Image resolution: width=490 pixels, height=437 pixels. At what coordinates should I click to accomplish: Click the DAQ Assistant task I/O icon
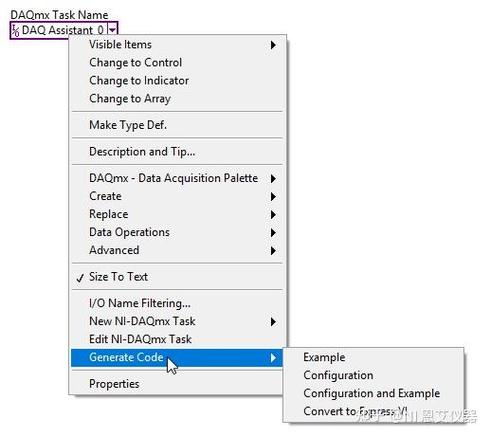coord(15,31)
